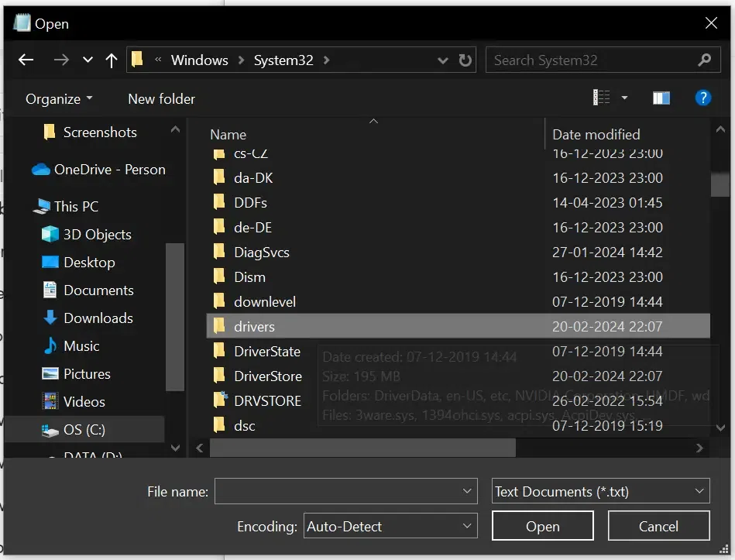
Task: Open the address bar history dropdown
Action: 442,60
